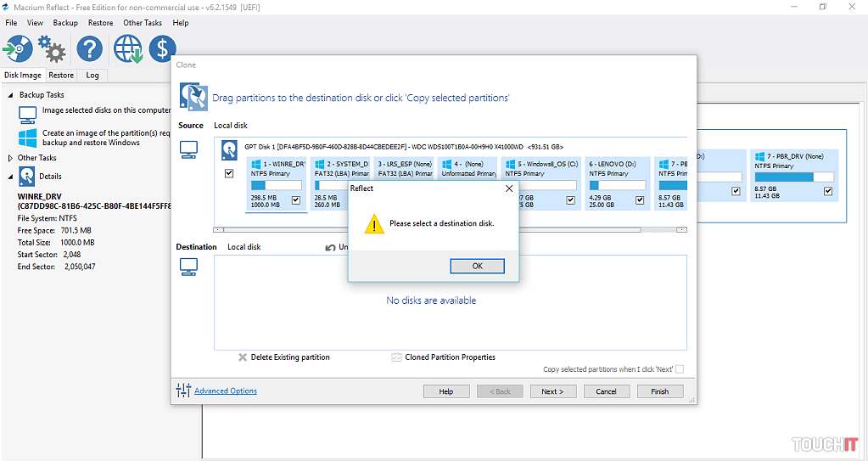This screenshot has width=868, height=461.
Task: Switch to the Log tab
Action: point(92,76)
